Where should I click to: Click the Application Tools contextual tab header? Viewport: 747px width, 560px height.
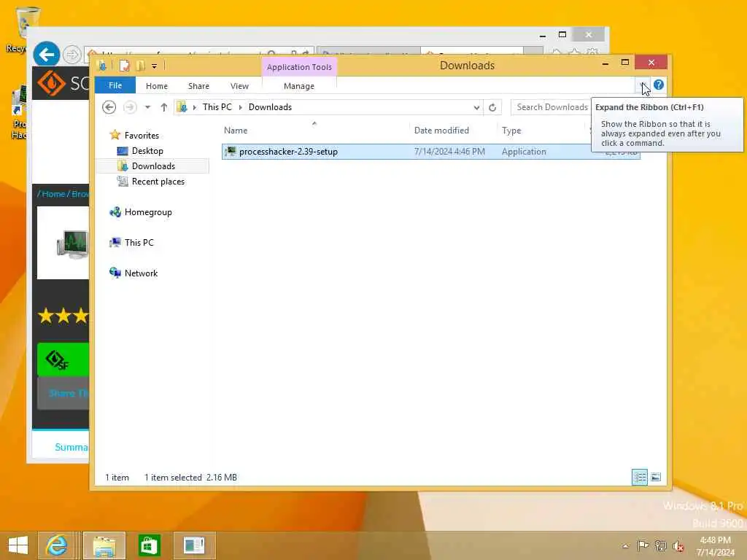pos(299,67)
